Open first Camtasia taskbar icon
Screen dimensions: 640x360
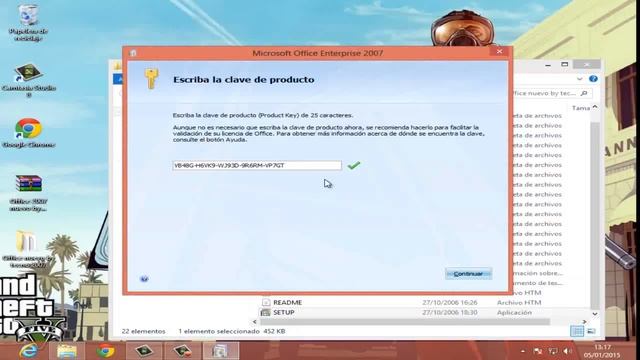coord(144,351)
